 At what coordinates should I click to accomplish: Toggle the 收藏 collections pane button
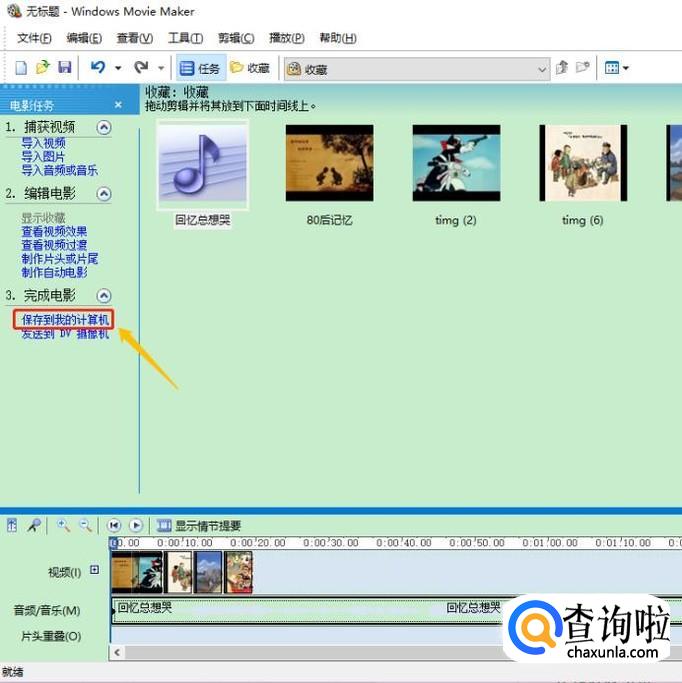point(250,68)
